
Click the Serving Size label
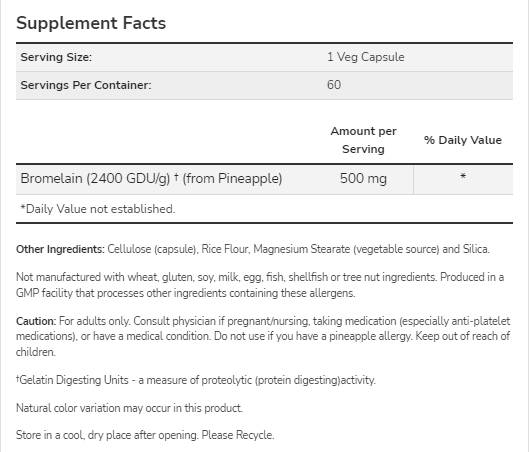click(56, 57)
